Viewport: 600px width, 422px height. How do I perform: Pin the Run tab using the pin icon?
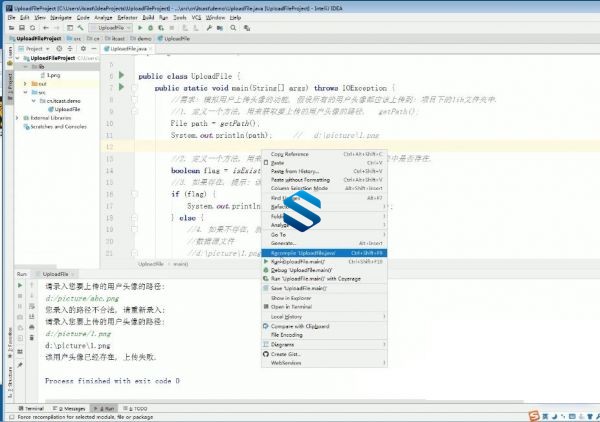click(x=20, y=365)
